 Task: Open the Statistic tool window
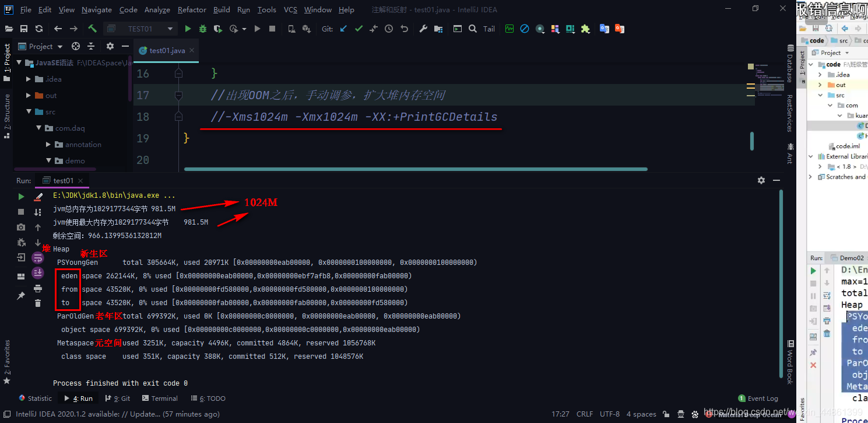[x=35, y=398]
